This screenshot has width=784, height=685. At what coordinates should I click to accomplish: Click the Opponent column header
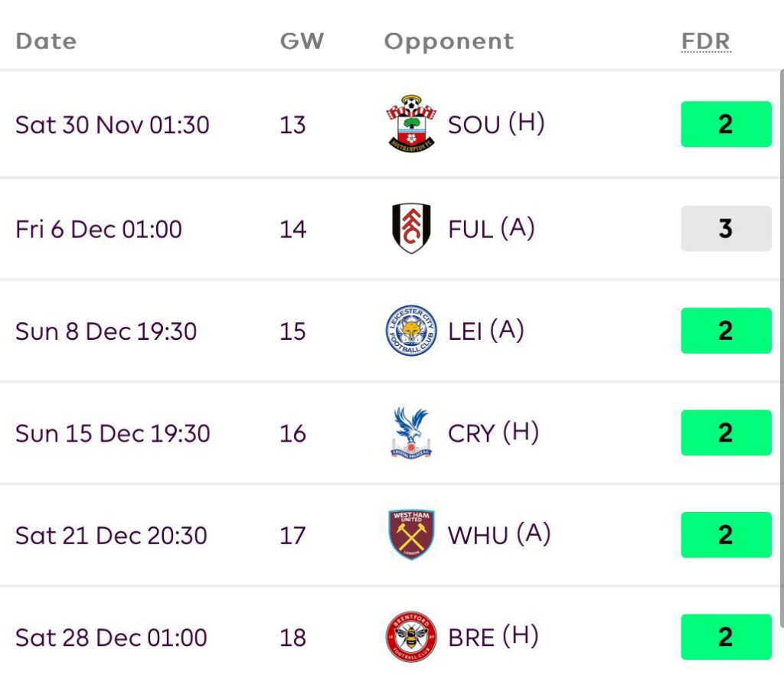(449, 41)
